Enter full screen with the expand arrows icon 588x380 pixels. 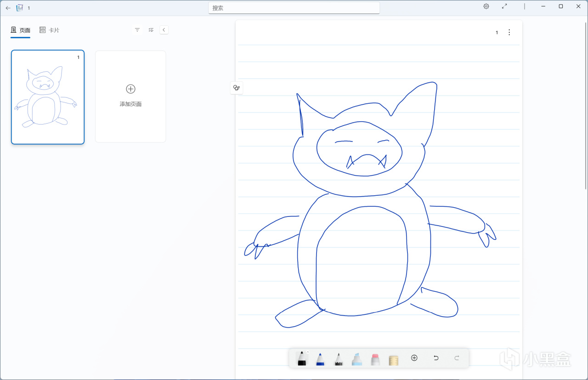click(x=504, y=6)
